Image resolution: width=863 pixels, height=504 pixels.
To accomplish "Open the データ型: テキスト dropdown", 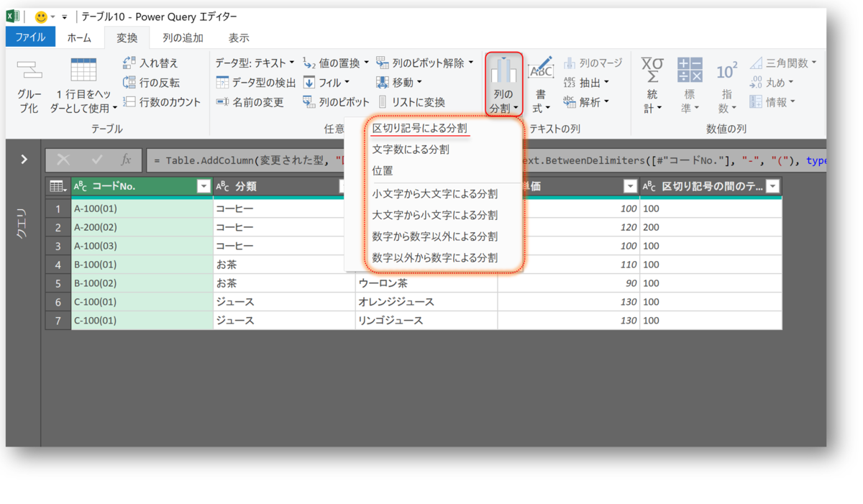I will pyautogui.click(x=247, y=63).
